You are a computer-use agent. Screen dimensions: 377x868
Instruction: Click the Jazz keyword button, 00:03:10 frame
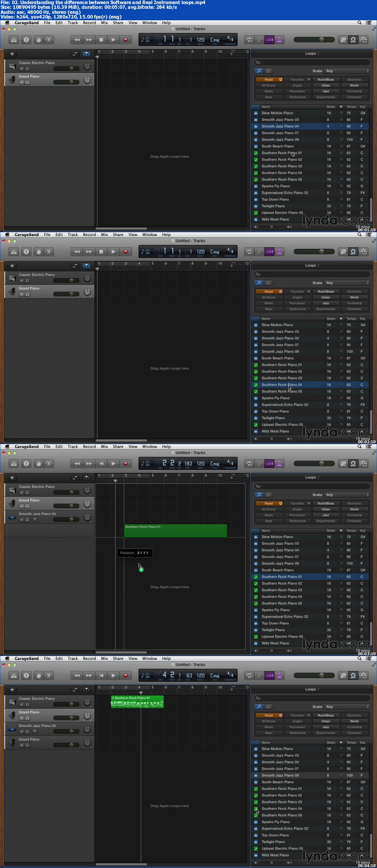click(x=326, y=515)
